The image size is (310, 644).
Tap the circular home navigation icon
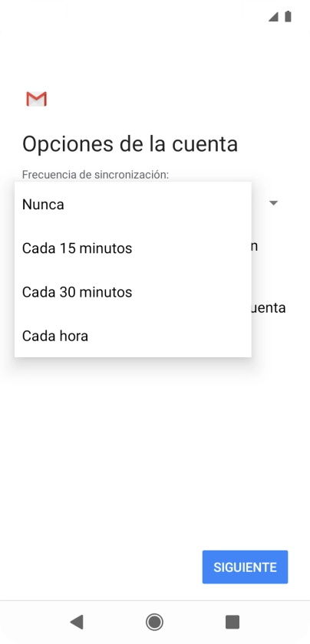pos(154,623)
